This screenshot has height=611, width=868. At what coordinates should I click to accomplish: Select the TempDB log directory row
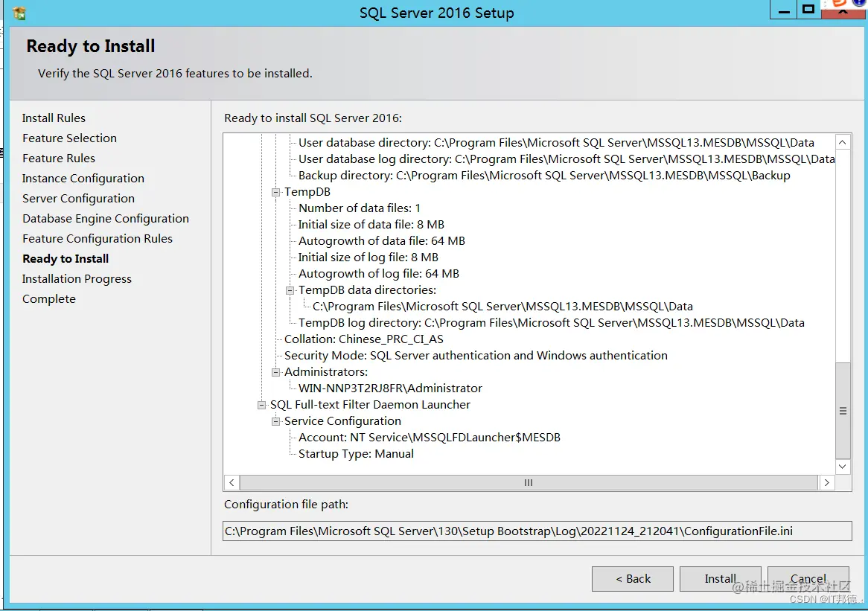click(552, 323)
